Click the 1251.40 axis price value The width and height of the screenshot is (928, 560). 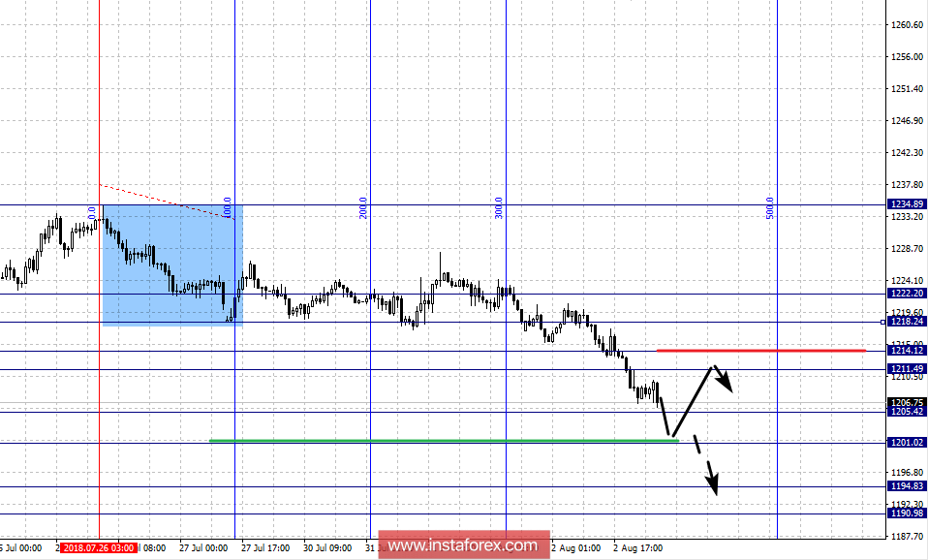point(908,89)
